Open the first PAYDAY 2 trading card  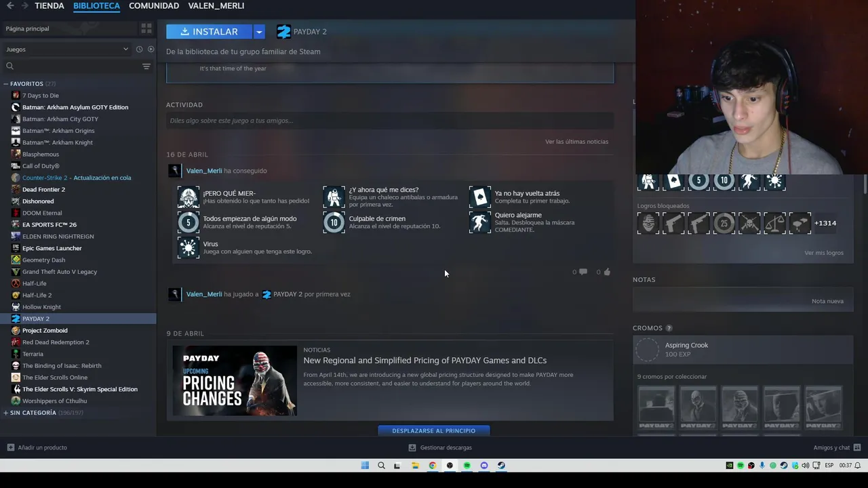656,407
